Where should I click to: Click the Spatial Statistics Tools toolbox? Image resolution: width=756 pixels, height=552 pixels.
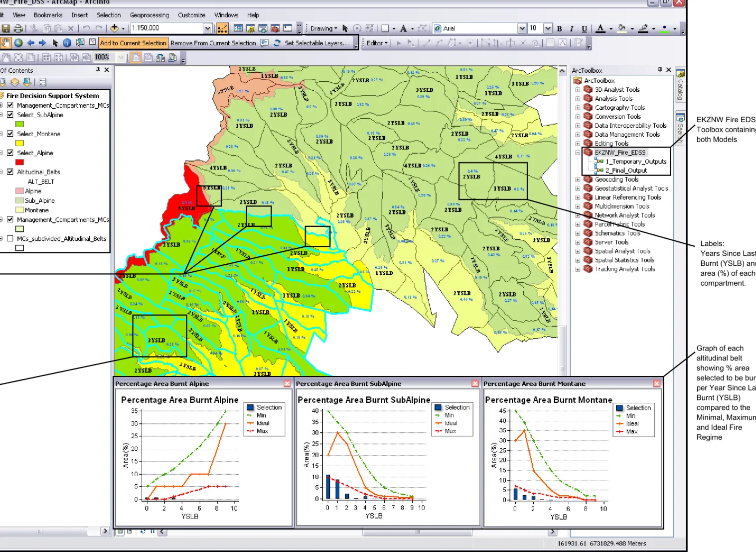coord(624,260)
